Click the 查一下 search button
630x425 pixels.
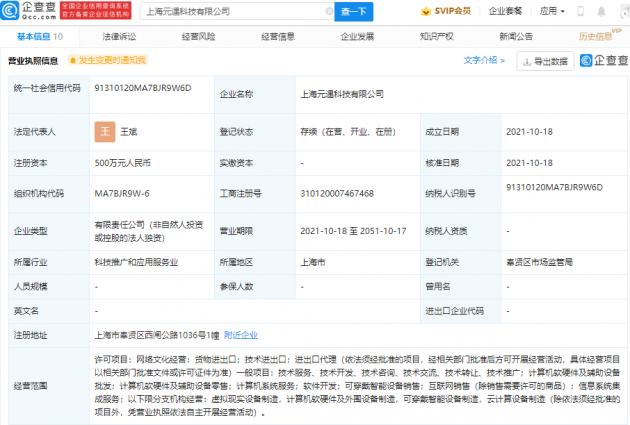(354, 12)
